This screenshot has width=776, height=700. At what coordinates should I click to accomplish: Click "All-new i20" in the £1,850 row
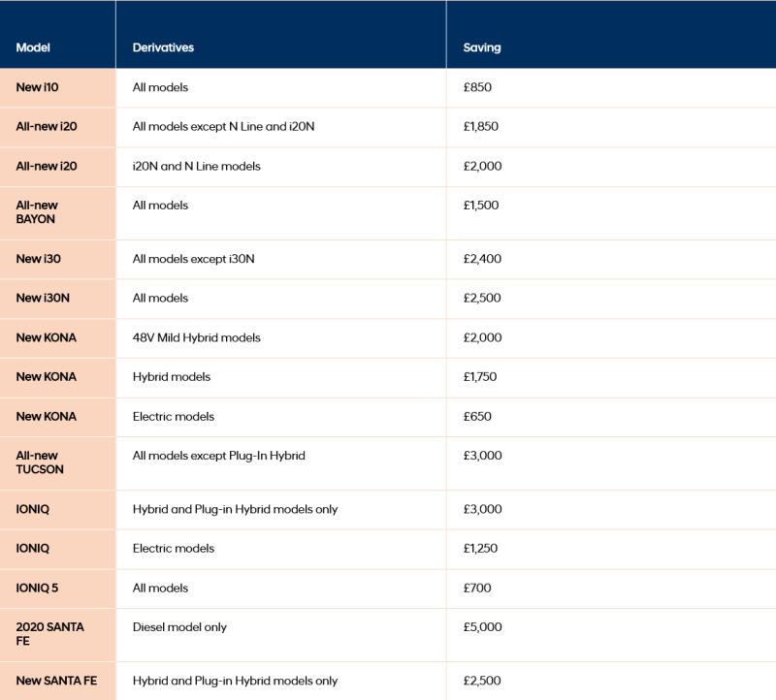pyautogui.click(x=47, y=126)
